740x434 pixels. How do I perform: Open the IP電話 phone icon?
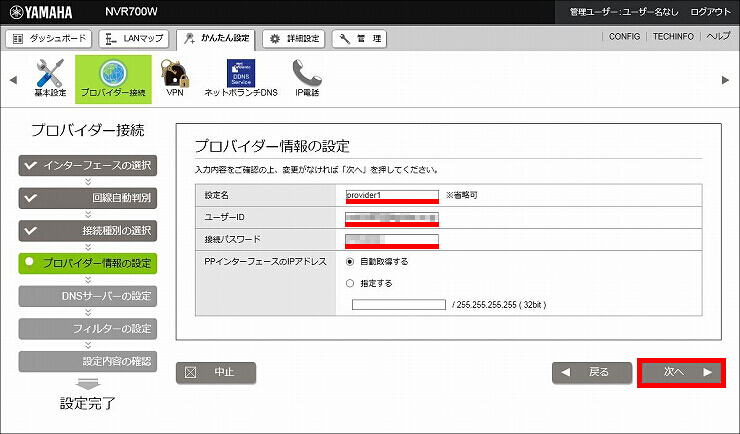point(307,78)
